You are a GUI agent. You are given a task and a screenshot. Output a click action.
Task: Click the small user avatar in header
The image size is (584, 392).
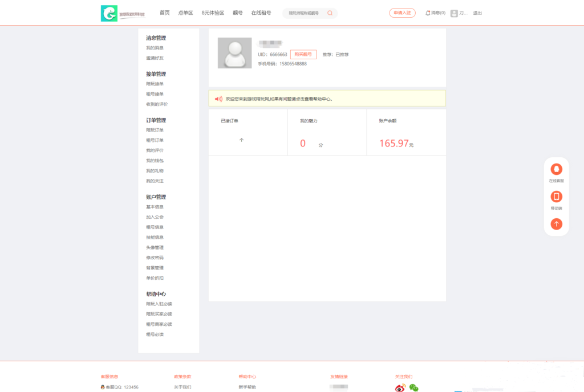[454, 13]
